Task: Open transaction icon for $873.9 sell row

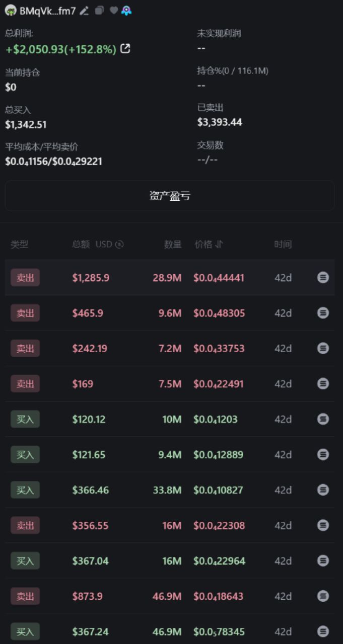Action: coord(323,596)
